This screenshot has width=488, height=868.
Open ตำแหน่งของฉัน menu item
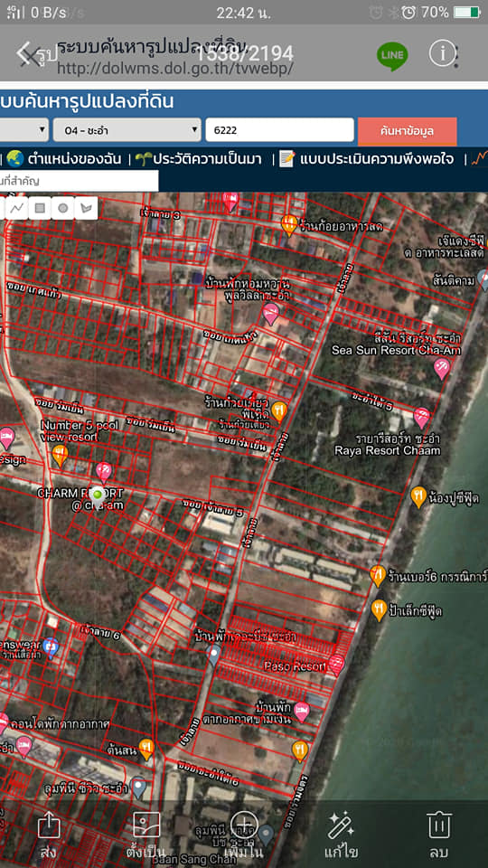coord(74,159)
